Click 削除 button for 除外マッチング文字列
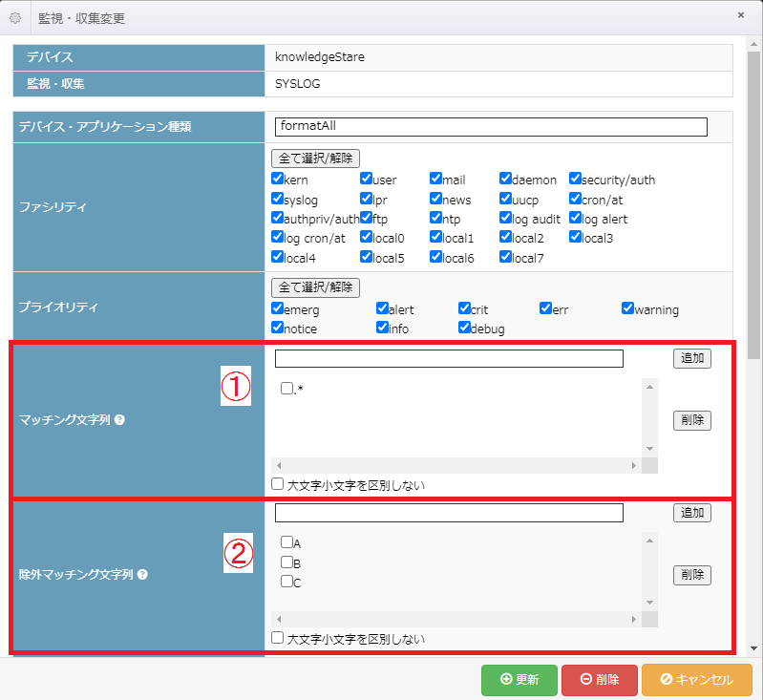The width and height of the screenshot is (763, 700). point(692,575)
